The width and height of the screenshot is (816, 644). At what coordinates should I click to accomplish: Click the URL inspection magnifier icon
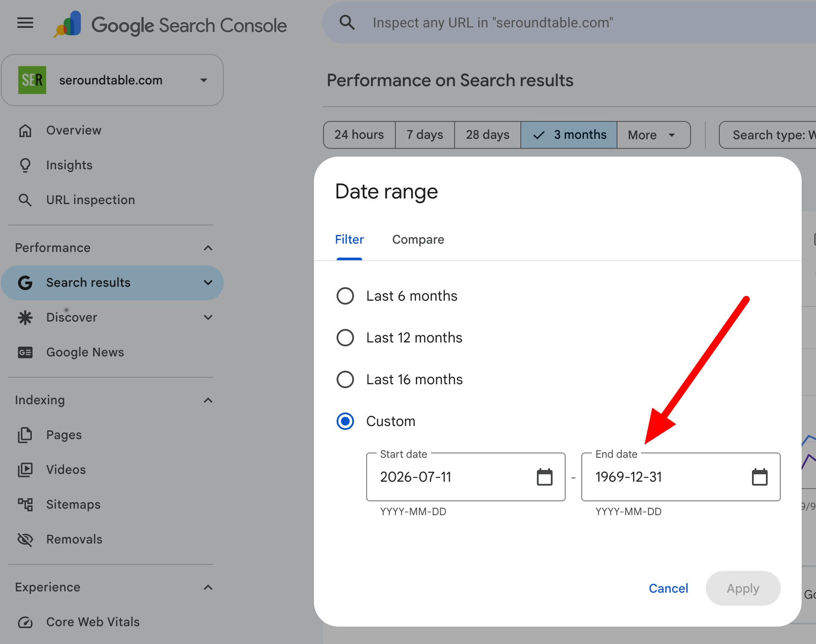coord(25,200)
